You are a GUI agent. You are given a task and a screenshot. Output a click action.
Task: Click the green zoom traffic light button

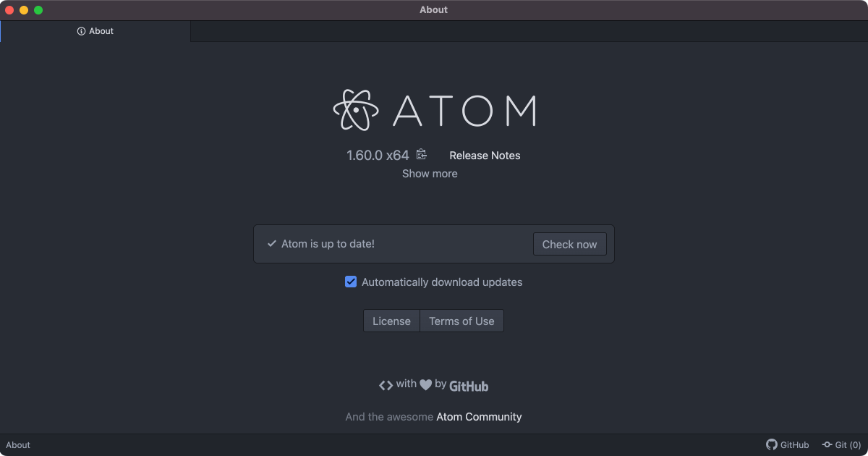[38, 9]
